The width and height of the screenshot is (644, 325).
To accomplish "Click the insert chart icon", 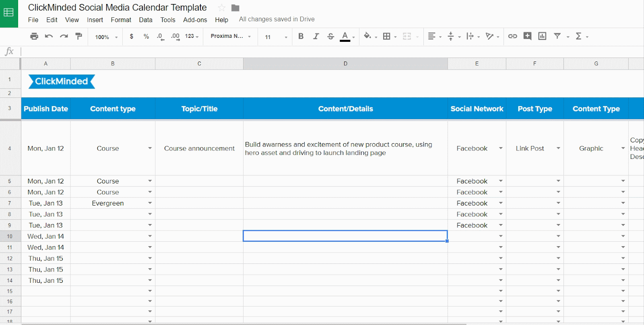I will click(542, 36).
